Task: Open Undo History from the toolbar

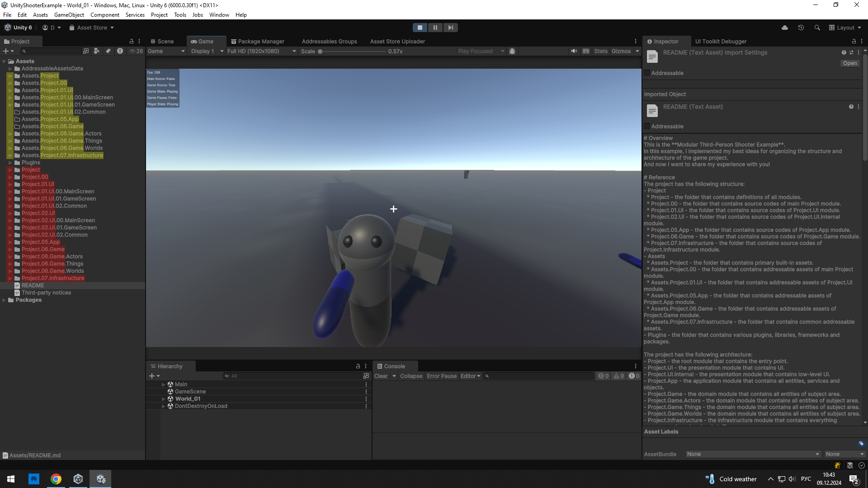Action: [801, 28]
